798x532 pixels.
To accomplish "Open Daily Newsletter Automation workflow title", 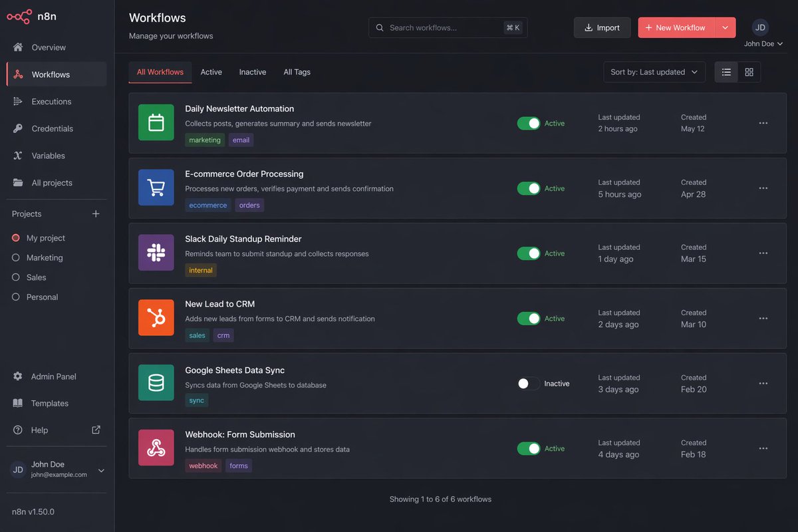I will coord(239,109).
